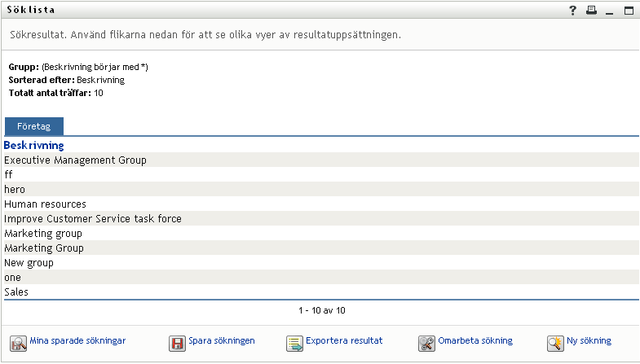Image resolution: width=640 pixels, height=364 pixels.
Task: Select the Human resources row
Action: pos(45,204)
